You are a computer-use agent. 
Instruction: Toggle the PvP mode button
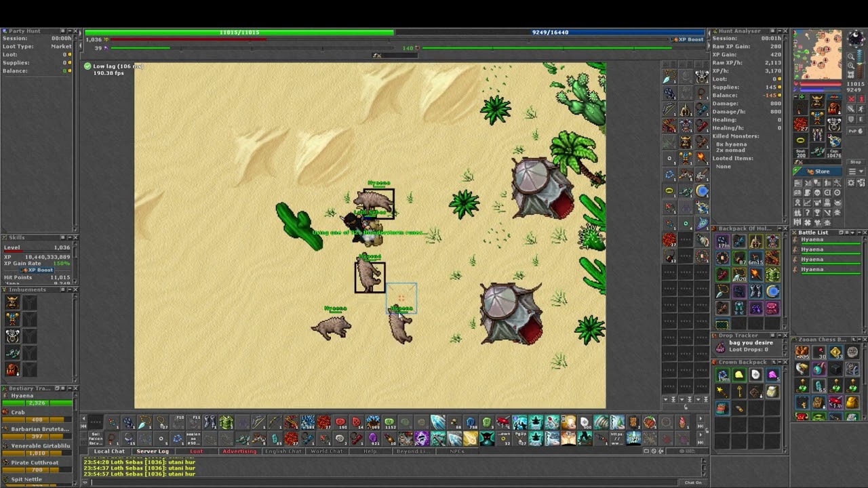(856, 131)
